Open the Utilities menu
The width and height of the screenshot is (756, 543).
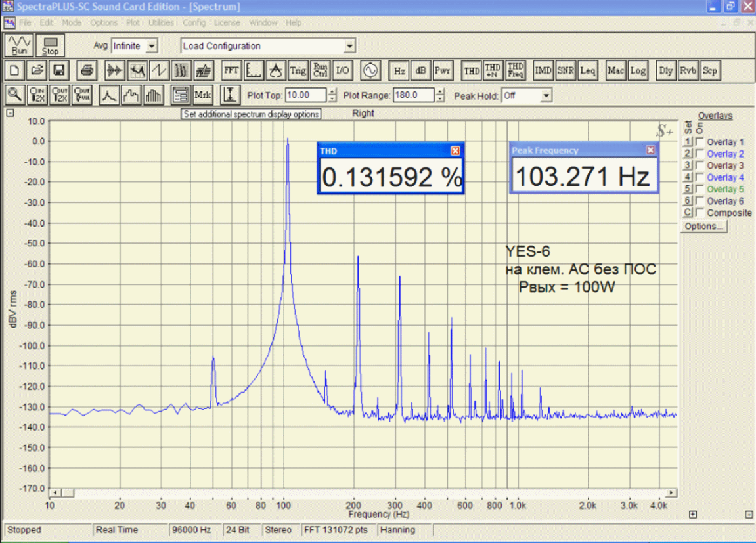click(x=161, y=22)
